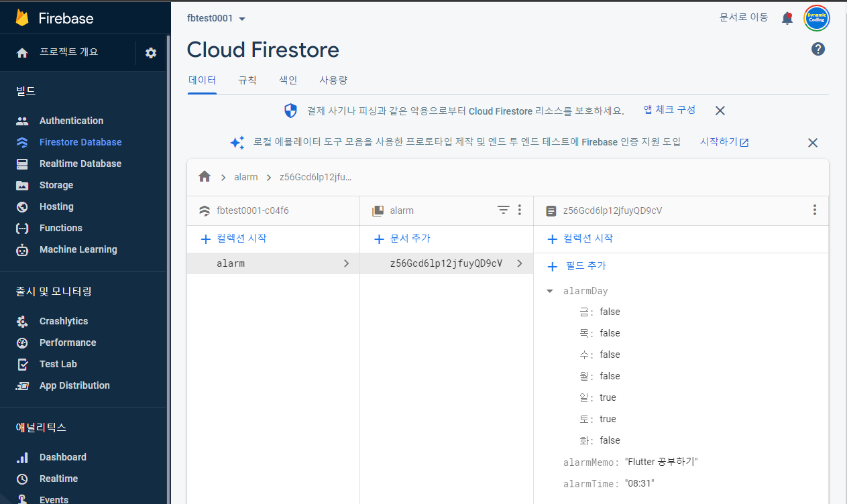Screen dimensions: 847x504
Task: Open project settings gear icon
Action: 151,52
